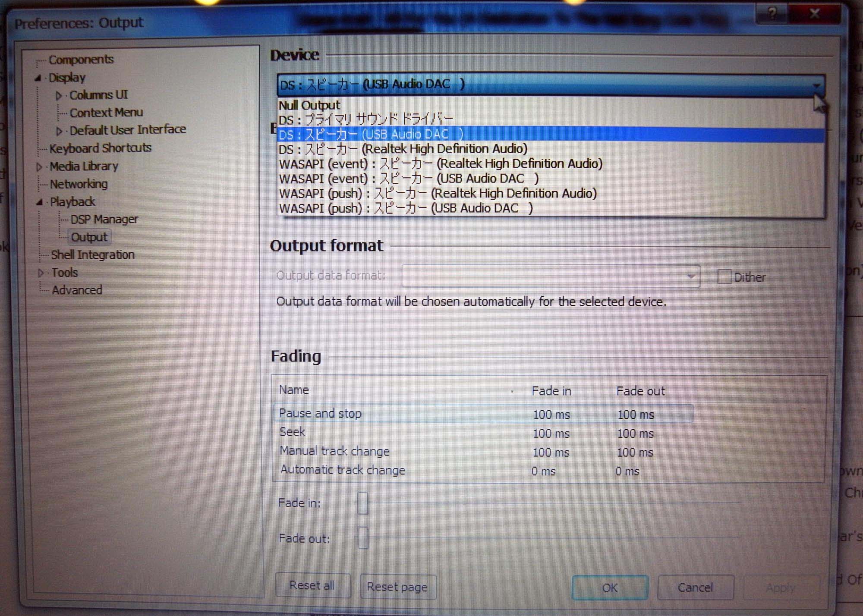Open the Components preferences page

click(81, 60)
